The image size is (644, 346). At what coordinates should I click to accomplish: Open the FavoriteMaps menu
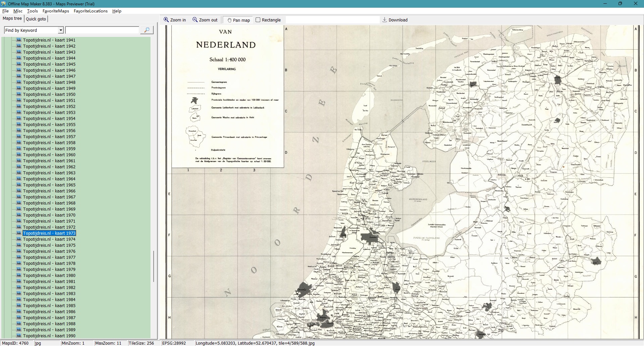[x=56, y=11]
